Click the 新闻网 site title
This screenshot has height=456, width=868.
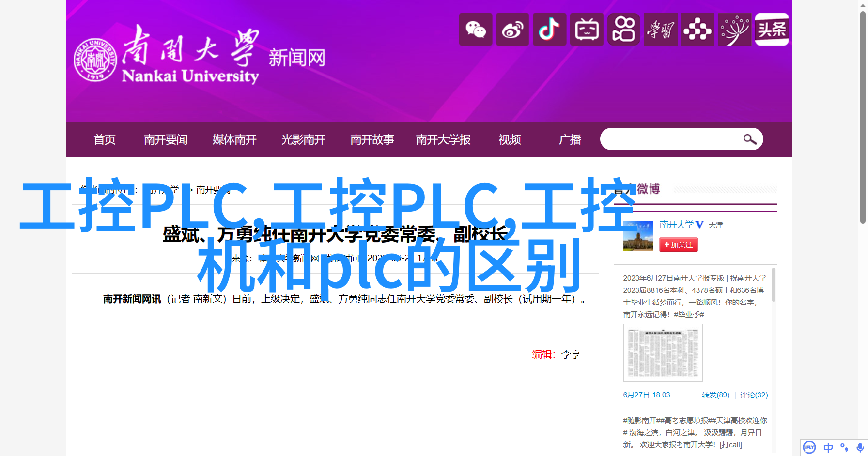pos(297,58)
